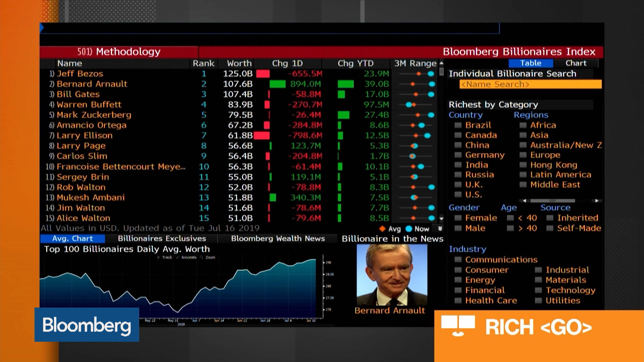Check the Inherited source checkbox
The width and height of the screenshot is (644, 362).
550,218
